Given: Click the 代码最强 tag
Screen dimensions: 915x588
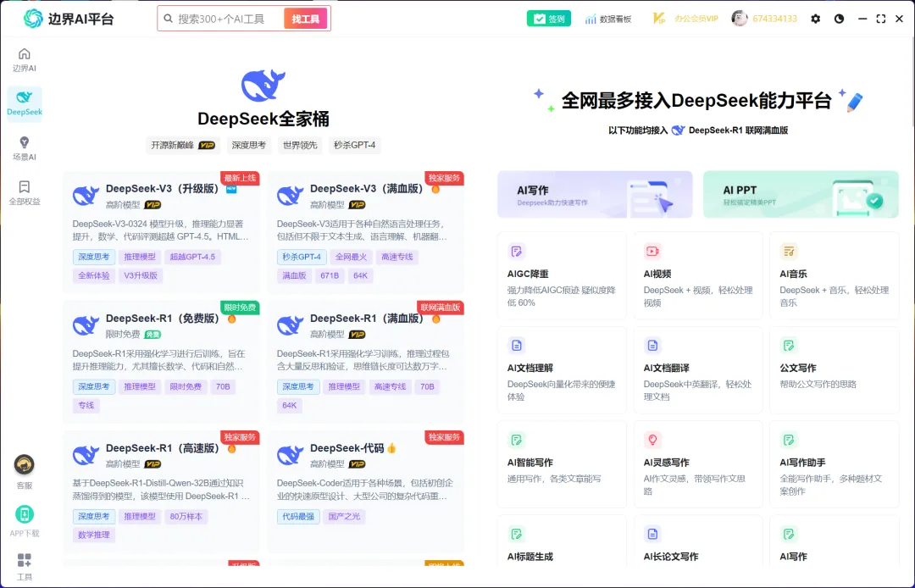Looking at the screenshot, I should click(298, 516).
